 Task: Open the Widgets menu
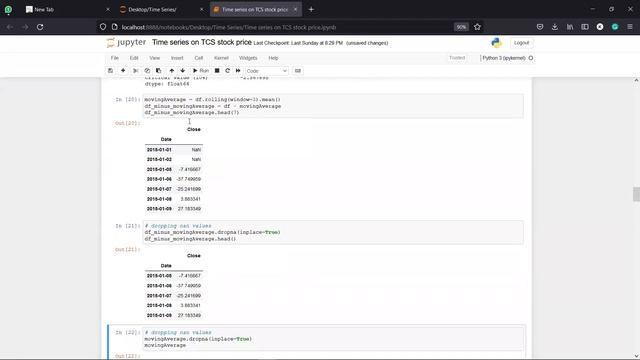(x=248, y=58)
